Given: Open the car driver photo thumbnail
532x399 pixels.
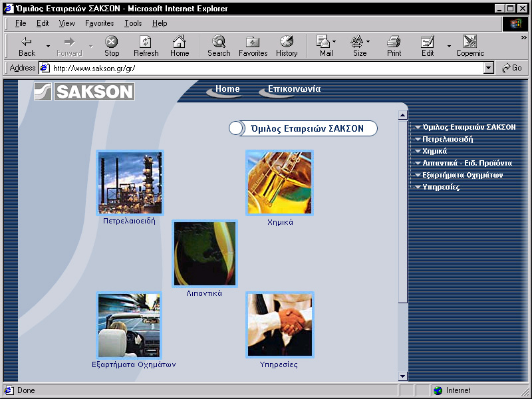Looking at the screenshot, I should click(x=129, y=325).
